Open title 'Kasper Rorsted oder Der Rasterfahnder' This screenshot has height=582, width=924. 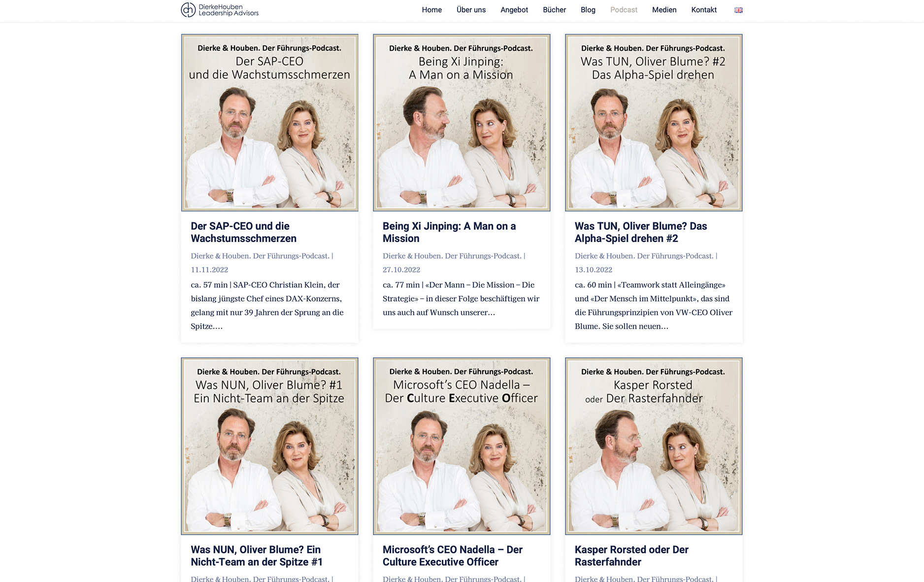point(631,555)
